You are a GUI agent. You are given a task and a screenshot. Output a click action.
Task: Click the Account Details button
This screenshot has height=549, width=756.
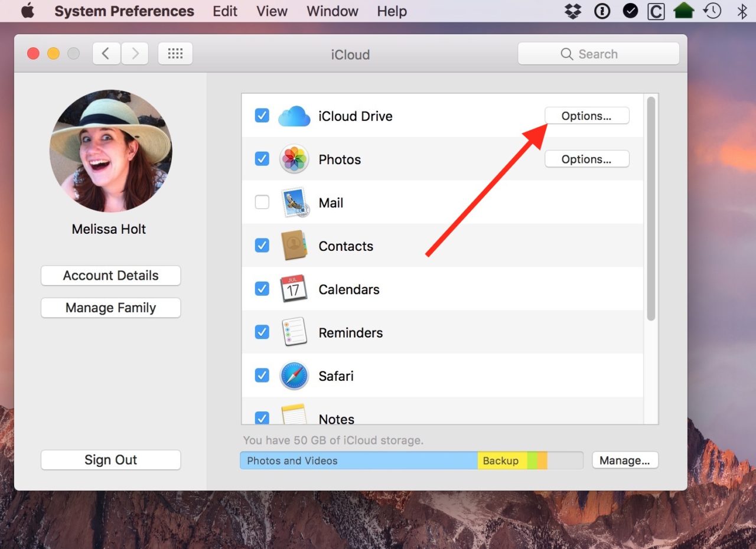click(x=110, y=276)
